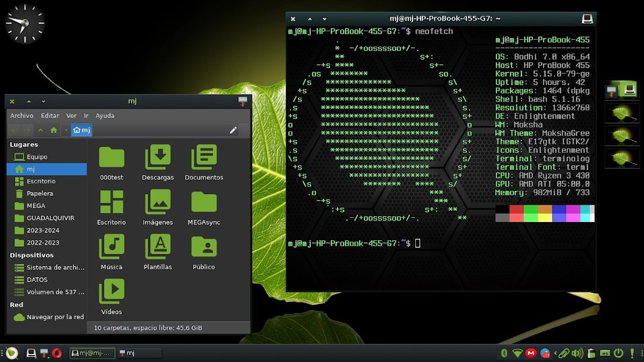This screenshot has width=644, height=362.
Task: Click the terminal title bar terminal icon
Action: (x=587, y=19)
